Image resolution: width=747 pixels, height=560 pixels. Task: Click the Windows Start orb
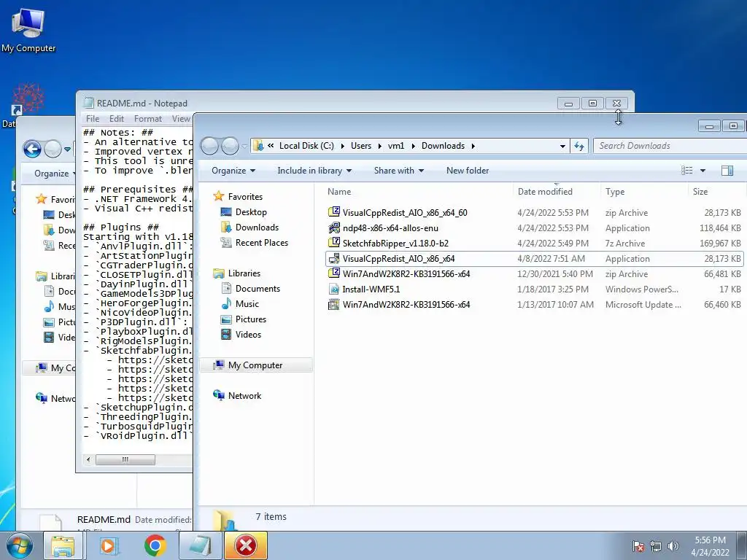click(19, 545)
